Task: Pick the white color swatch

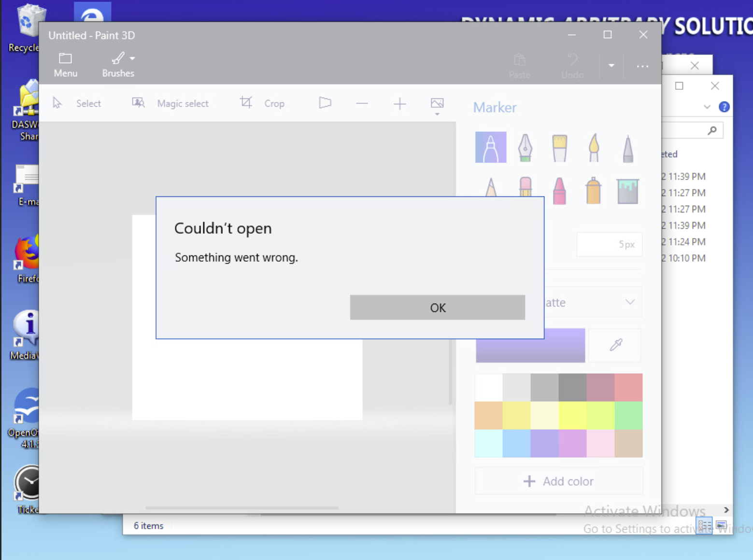Action: tap(489, 387)
